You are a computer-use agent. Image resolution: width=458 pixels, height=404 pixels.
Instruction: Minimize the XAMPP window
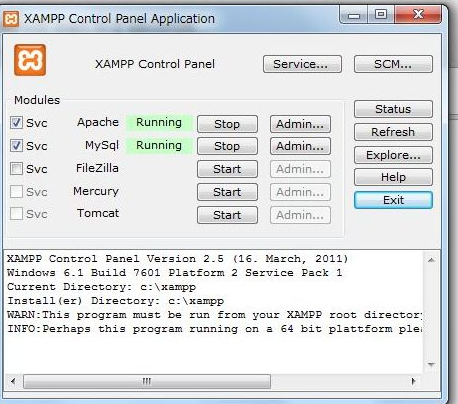(354, 15)
